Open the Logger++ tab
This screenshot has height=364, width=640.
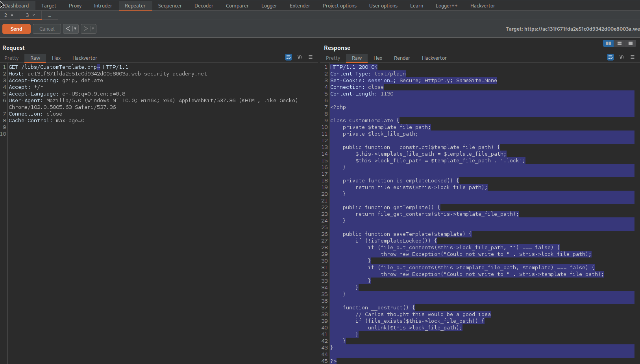point(446,6)
